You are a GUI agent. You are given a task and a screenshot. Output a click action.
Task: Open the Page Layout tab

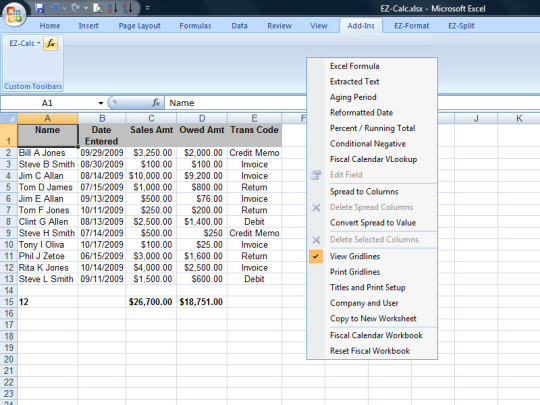[x=139, y=26]
